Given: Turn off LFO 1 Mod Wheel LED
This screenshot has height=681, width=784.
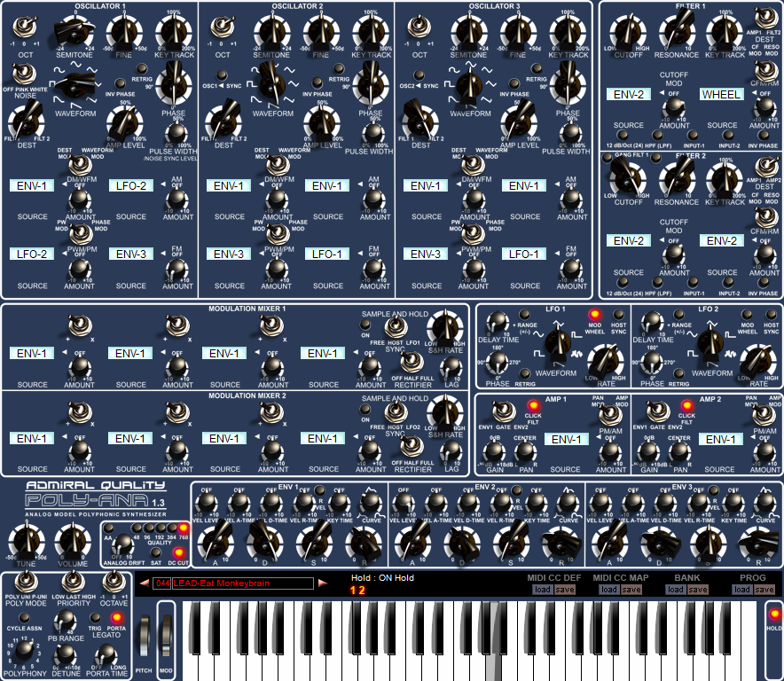Looking at the screenshot, I should [594, 315].
